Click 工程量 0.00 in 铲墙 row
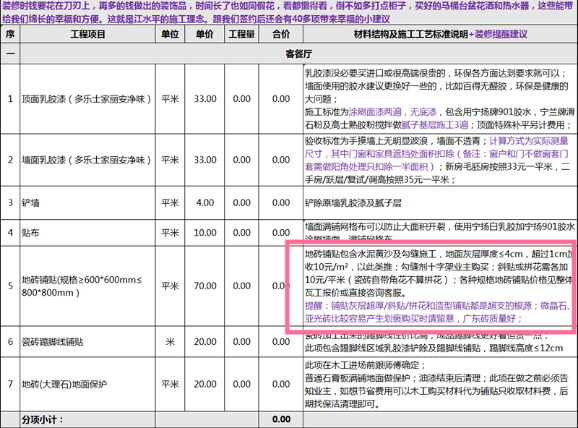 pyautogui.click(x=241, y=203)
